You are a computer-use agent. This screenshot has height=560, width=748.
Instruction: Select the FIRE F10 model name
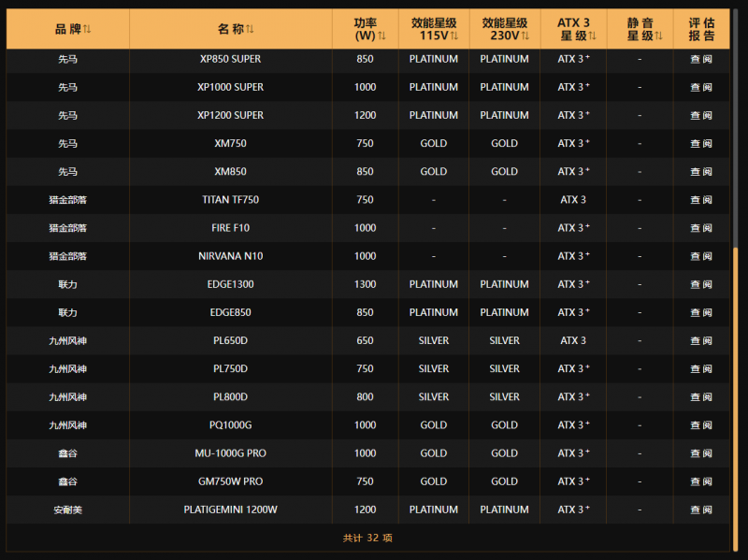pos(230,228)
